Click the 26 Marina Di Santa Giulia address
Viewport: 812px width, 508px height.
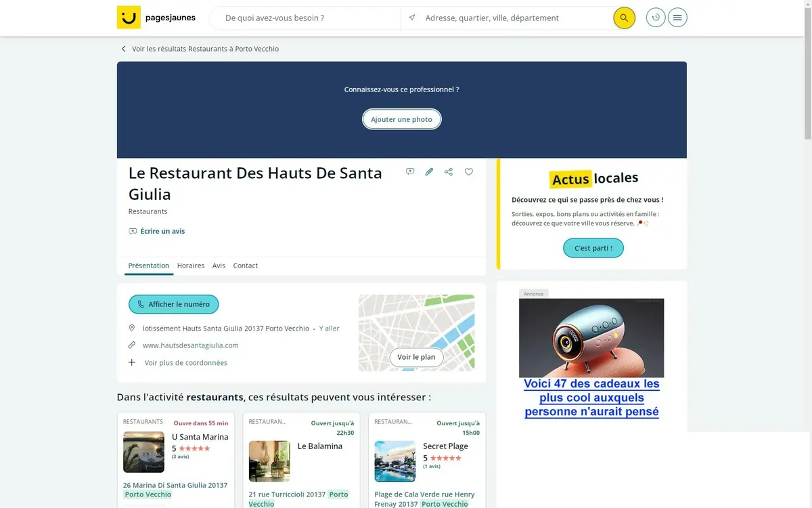coord(175,490)
